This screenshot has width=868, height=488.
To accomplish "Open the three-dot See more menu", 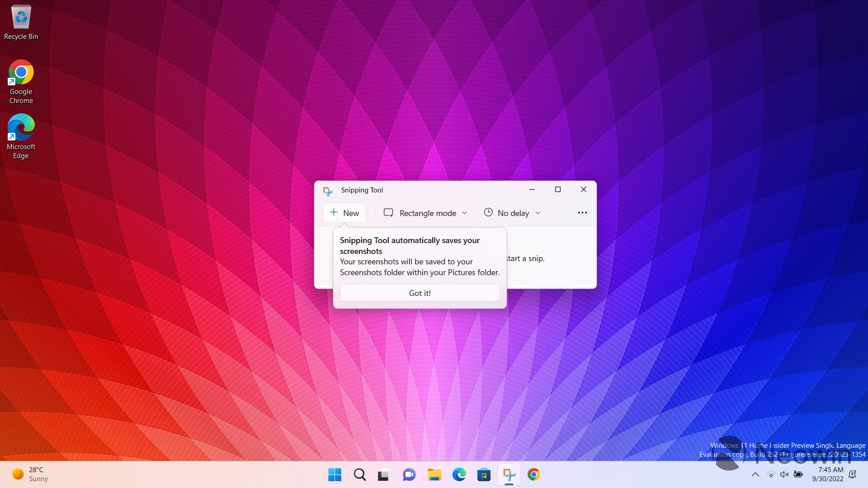I will (x=582, y=213).
